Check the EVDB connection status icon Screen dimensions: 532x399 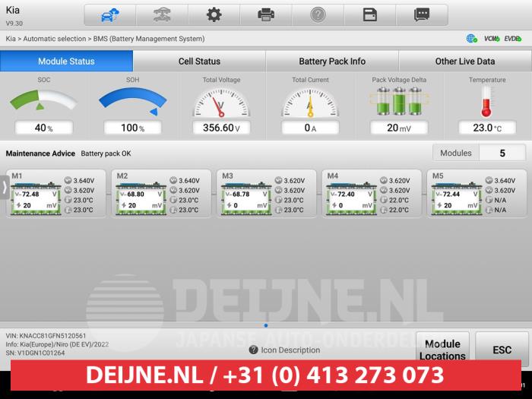(513, 39)
